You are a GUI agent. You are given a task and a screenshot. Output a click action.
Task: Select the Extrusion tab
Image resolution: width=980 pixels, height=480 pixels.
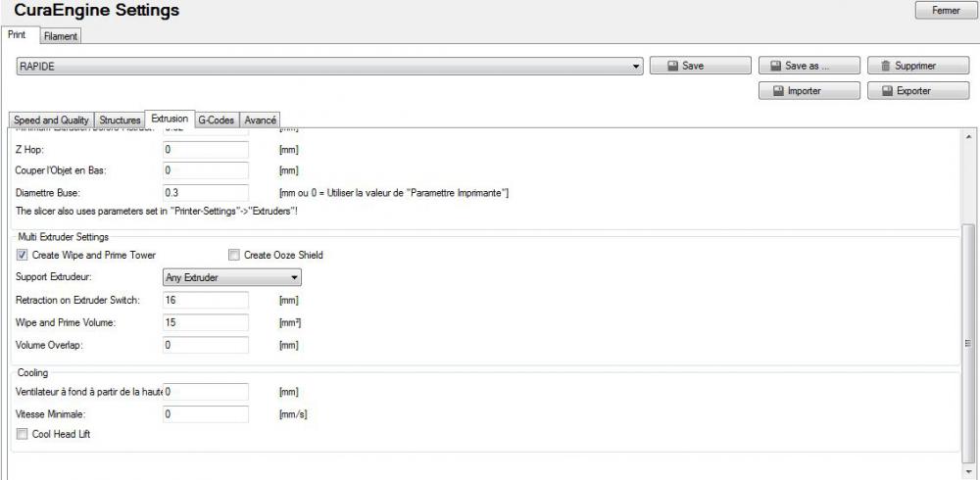(170, 119)
